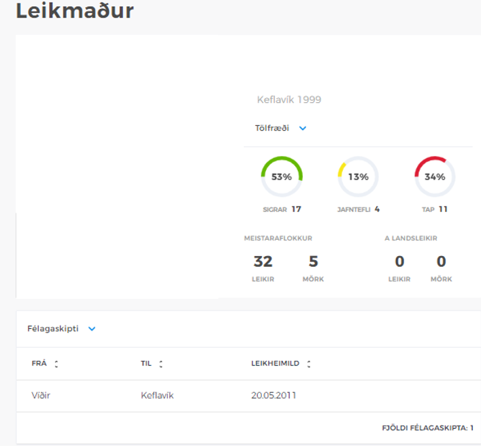Select the Félagaskipti heading label

(53, 329)
